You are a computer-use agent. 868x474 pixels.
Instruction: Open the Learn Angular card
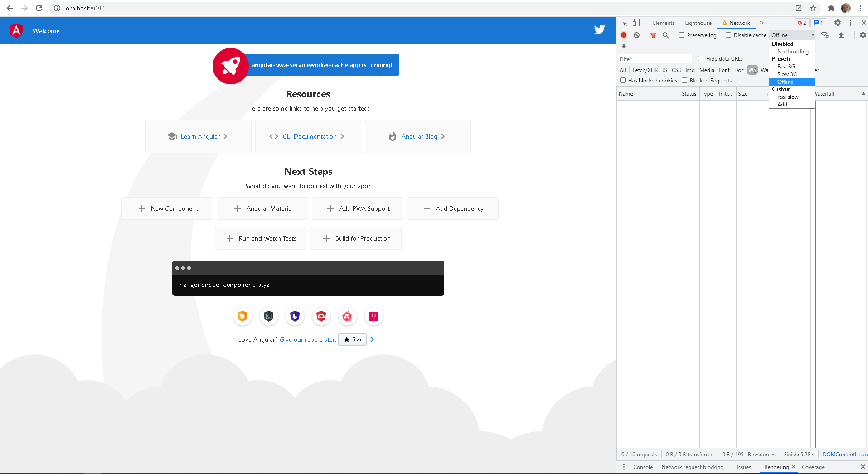(x=199, y=136)
